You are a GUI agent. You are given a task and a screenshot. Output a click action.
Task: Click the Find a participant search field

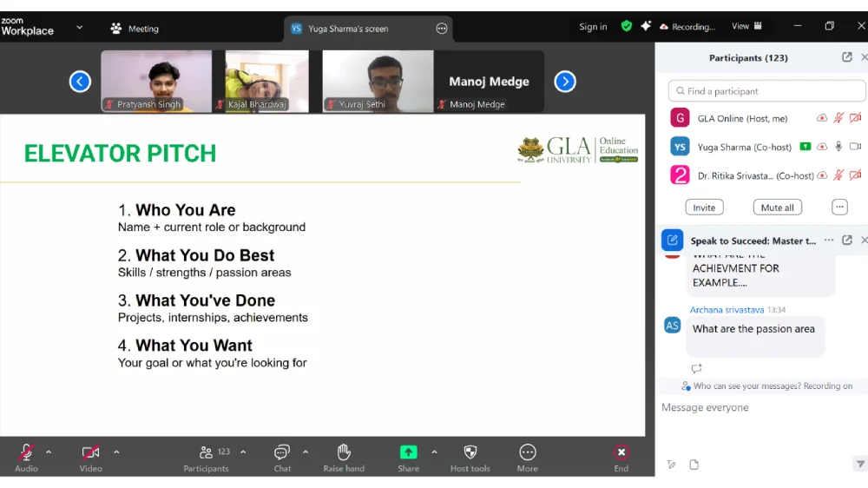pyautogui.click(x=767, y=91)
